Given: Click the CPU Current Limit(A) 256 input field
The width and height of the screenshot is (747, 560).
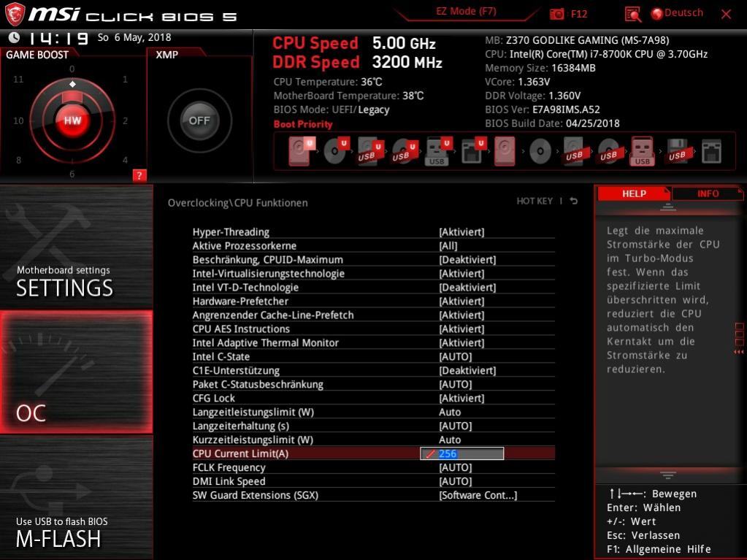Looking at the screenshot, I should pyautogui.click(x=461, y=453).
